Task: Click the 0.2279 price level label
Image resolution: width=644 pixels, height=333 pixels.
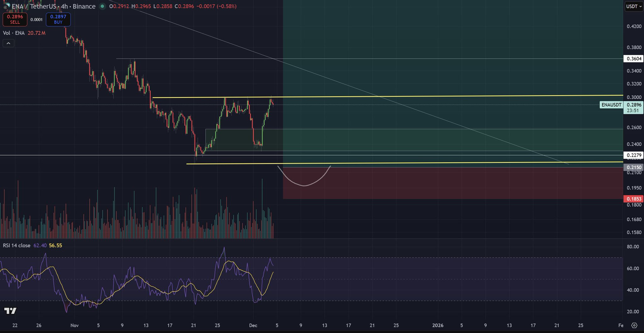Action: point(634,155)
